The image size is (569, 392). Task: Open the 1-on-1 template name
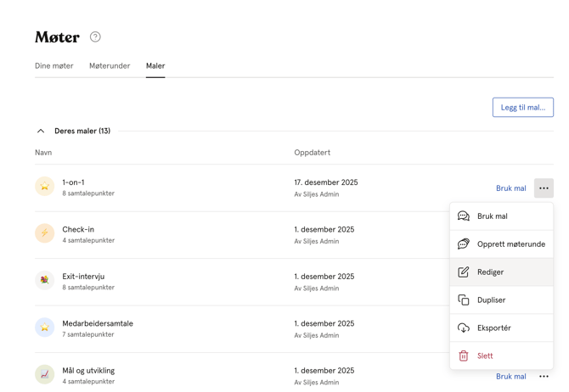pos(73,182)
